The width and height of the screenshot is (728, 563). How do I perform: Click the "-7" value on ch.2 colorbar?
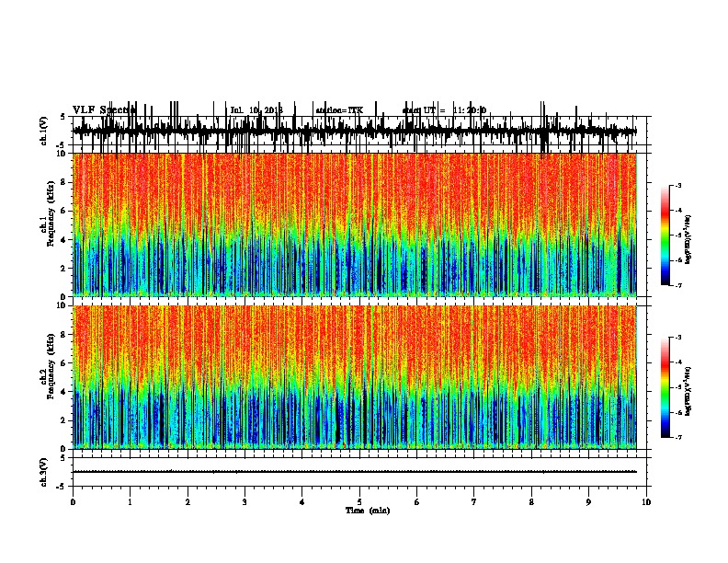pos(677,437)
